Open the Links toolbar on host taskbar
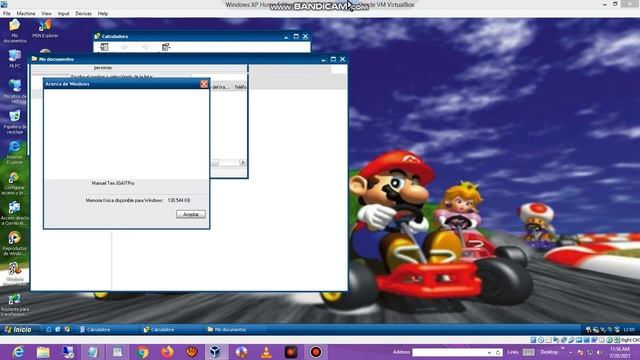 (x=513, y=352)
